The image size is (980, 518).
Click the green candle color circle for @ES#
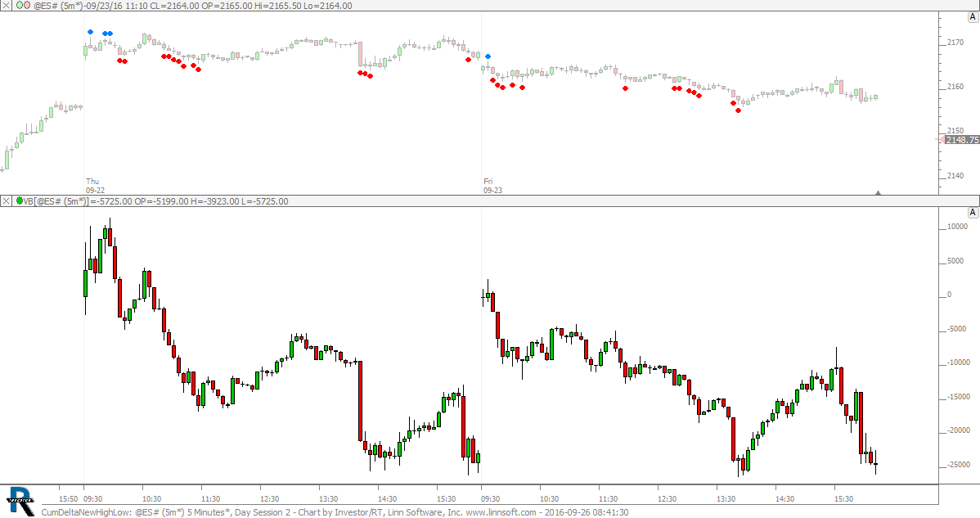18,6
